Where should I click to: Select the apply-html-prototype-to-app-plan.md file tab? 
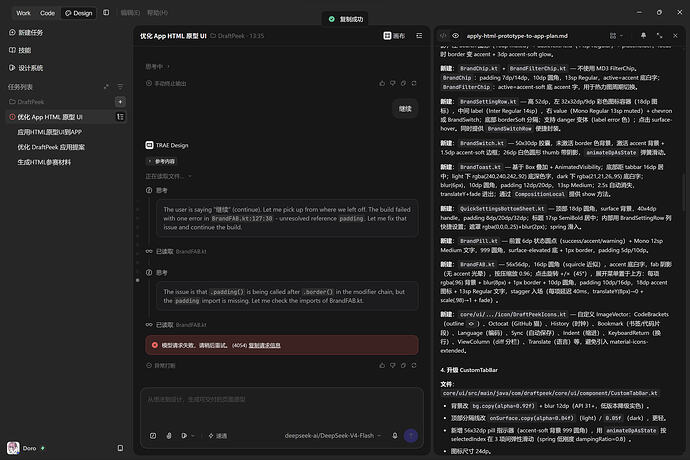click(x=517, y=36)
